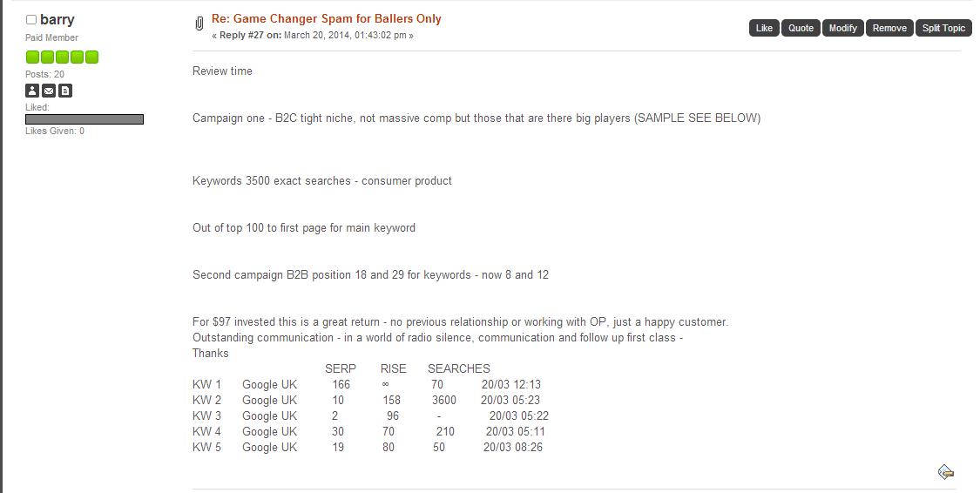Like this post by barry
This screenshot has width=980, height=493.
tap(764, 28)
